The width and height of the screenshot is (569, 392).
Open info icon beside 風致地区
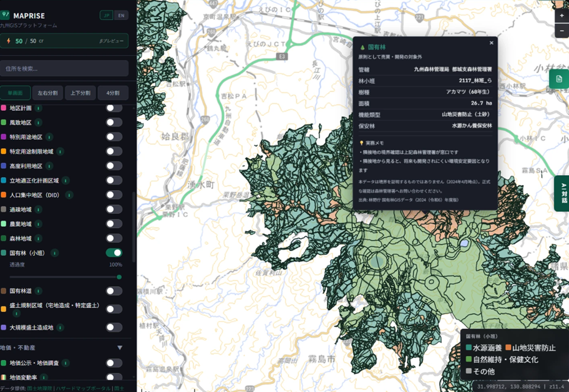pyautogui.click(x=39, y=123)
